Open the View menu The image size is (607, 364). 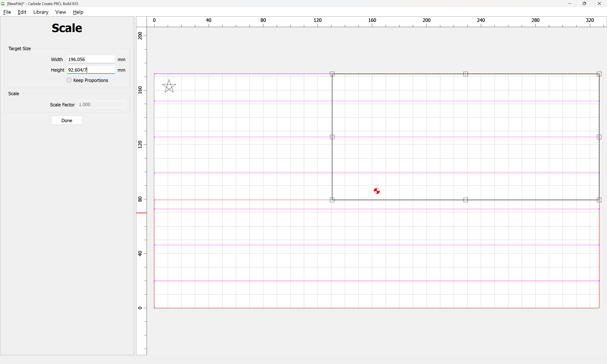click(60, 12)
